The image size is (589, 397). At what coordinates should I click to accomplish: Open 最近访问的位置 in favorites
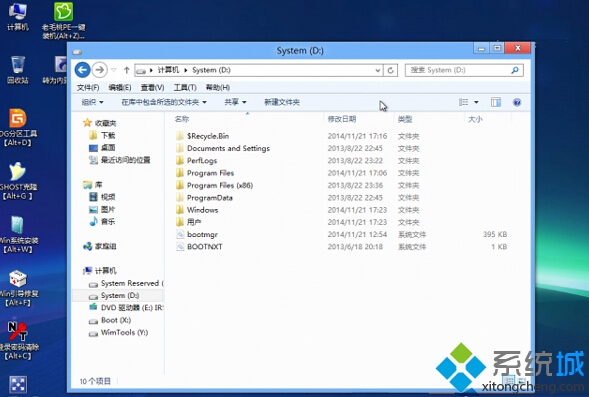125,160
